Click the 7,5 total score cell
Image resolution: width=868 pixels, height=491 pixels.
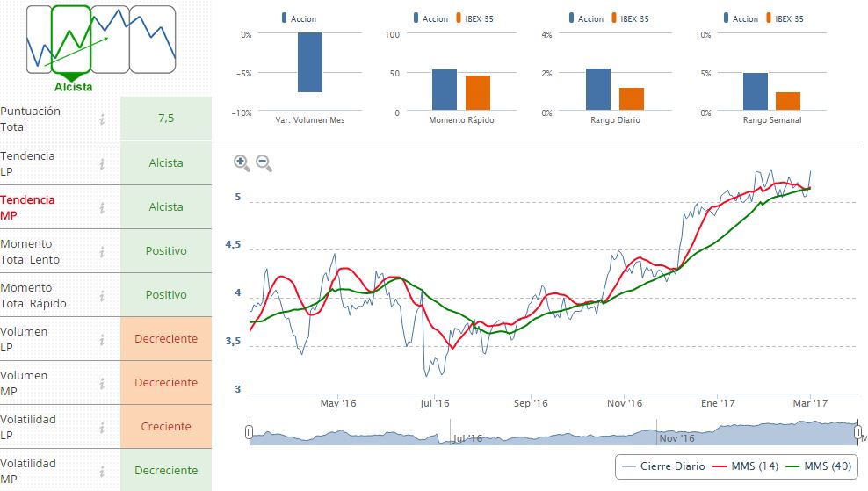(x=166, y=119)
